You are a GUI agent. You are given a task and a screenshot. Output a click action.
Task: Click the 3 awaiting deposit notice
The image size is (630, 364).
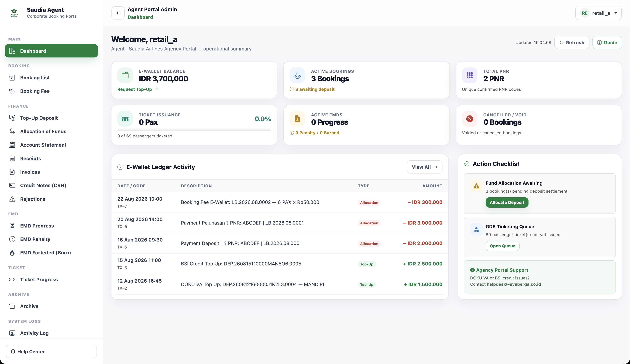click(x=312, y=89)
